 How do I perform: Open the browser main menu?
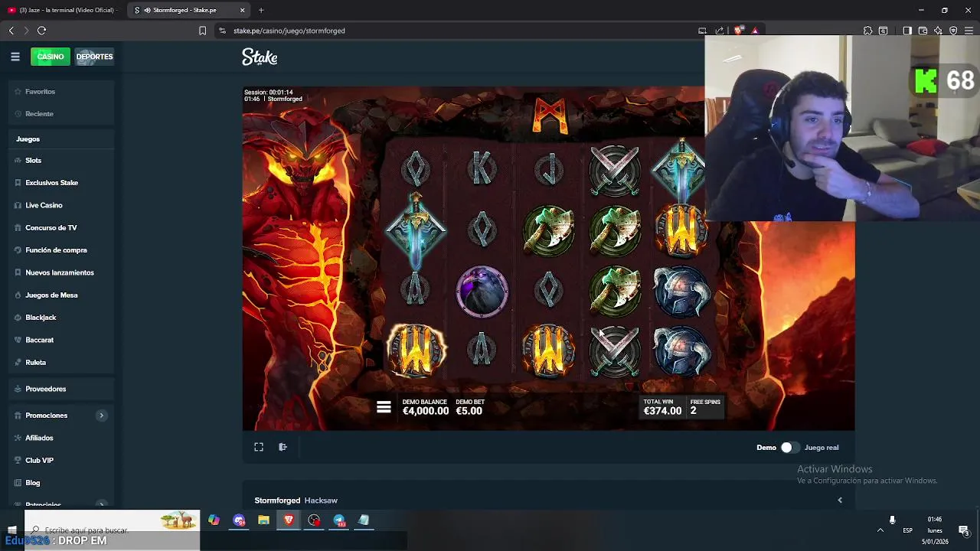(x=969, y=31)
